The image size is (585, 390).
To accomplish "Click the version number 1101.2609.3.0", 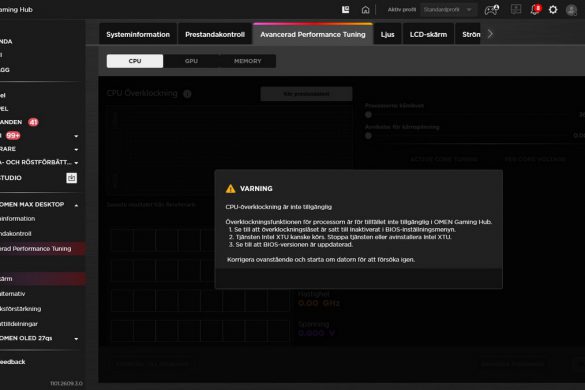I will (x=66, y=383).
